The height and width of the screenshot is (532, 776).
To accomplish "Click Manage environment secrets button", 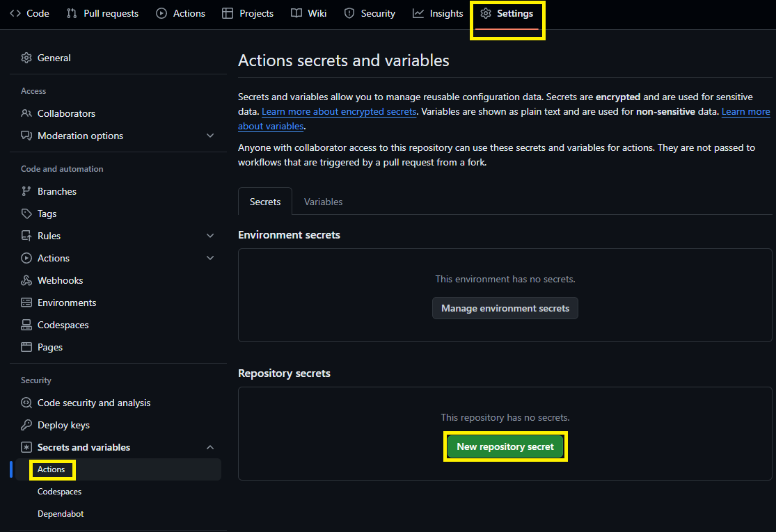I will tap(505, 308).
